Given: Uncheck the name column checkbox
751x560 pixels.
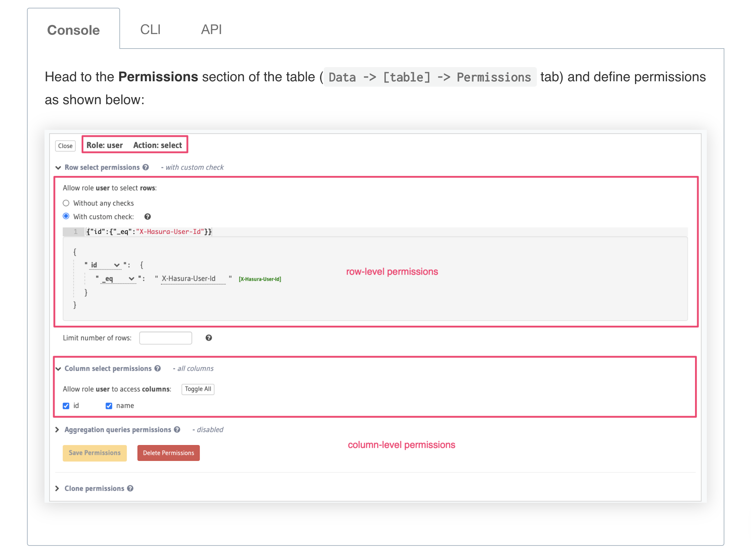Looking at the screenshot, I should 109,406.
